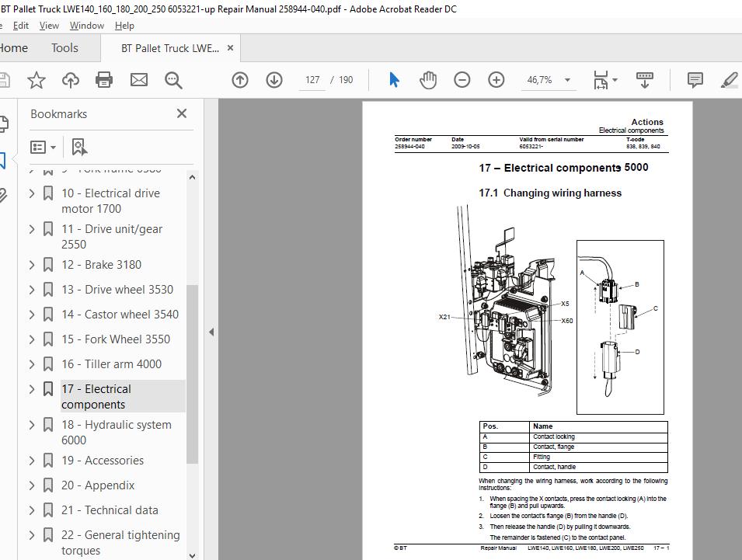Zoom in with plus button
This screenshot has width=742, height=560.
pos(496,80)
